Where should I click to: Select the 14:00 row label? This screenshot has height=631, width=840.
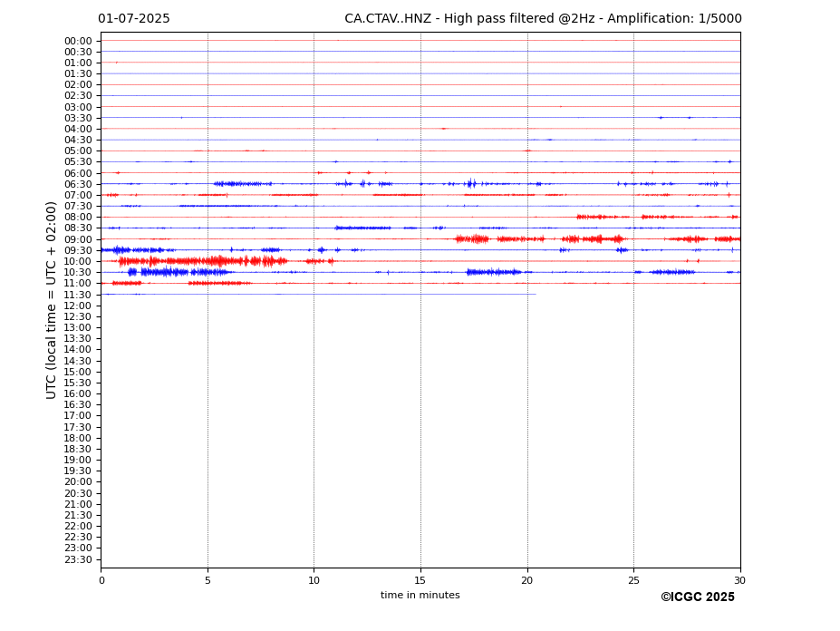(x=78, y=350)
